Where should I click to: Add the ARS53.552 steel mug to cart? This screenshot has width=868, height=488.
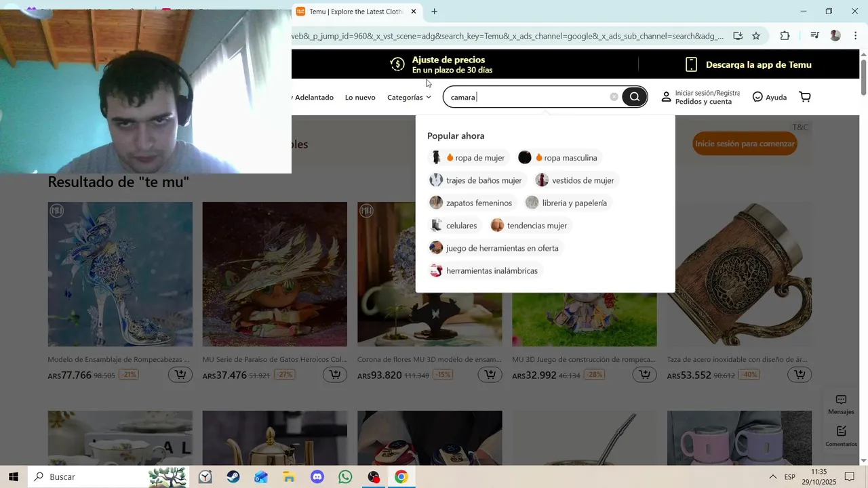800,375
